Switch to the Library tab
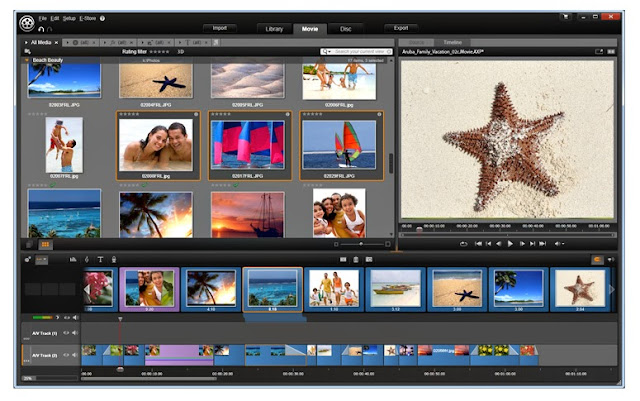Image resolution: width=640 pixels, height=401 pixels. [x=274, y=29]
